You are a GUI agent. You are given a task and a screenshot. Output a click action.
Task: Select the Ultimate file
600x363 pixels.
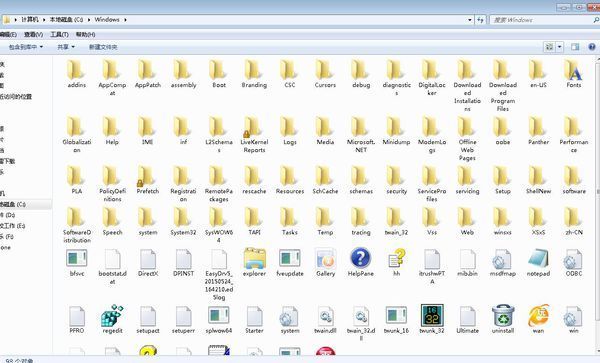pos(467,319)
